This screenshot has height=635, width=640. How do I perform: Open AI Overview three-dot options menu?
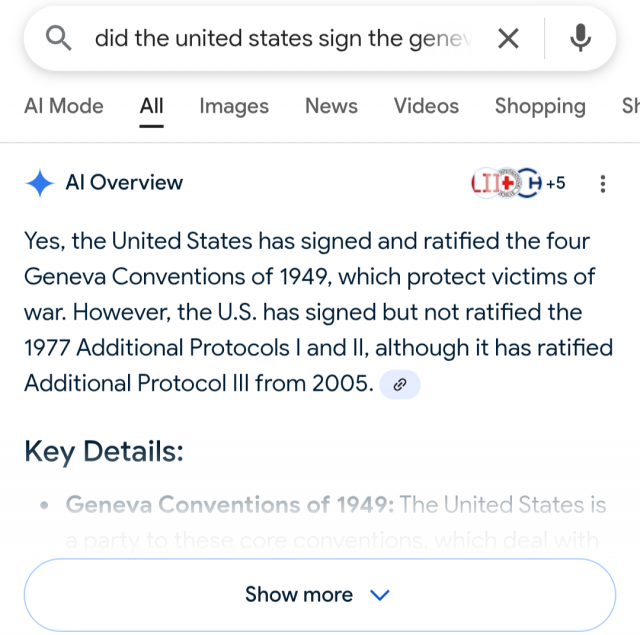click(602, 184)
